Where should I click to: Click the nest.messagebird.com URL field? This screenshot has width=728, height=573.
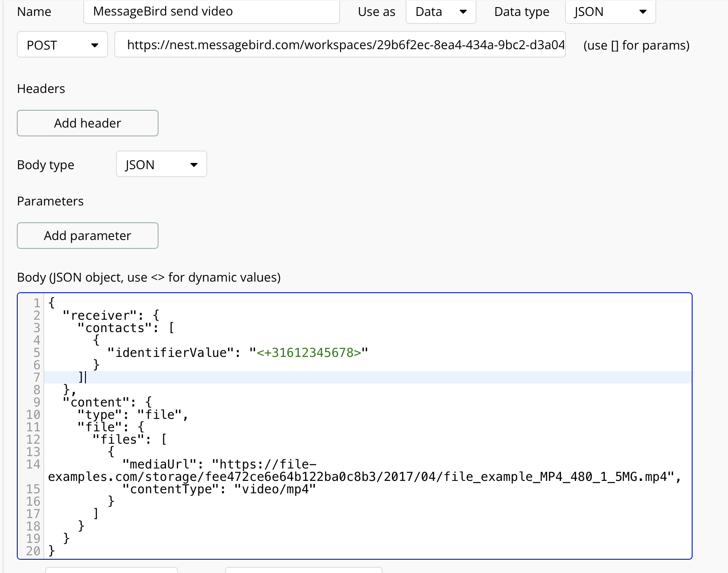(x=340, y=45)
